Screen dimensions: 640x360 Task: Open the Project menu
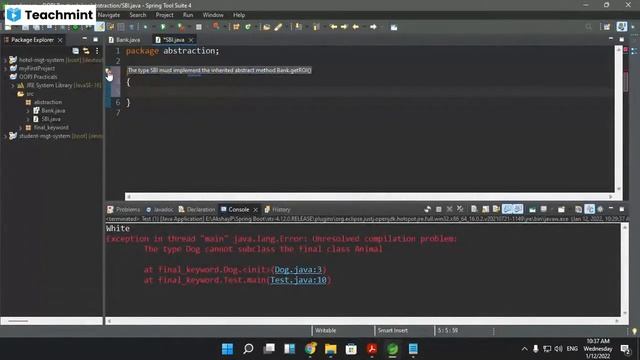point(164,15)
